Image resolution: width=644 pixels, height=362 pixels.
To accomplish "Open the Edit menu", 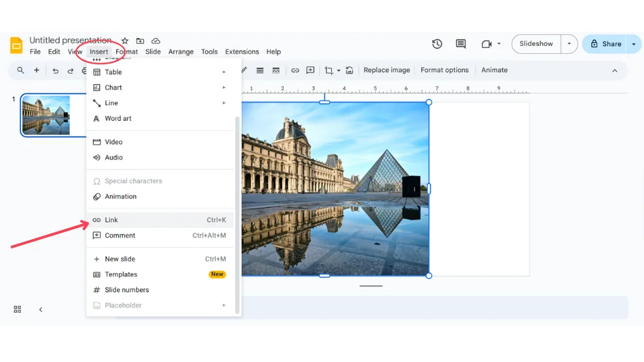I will [54, 52].
